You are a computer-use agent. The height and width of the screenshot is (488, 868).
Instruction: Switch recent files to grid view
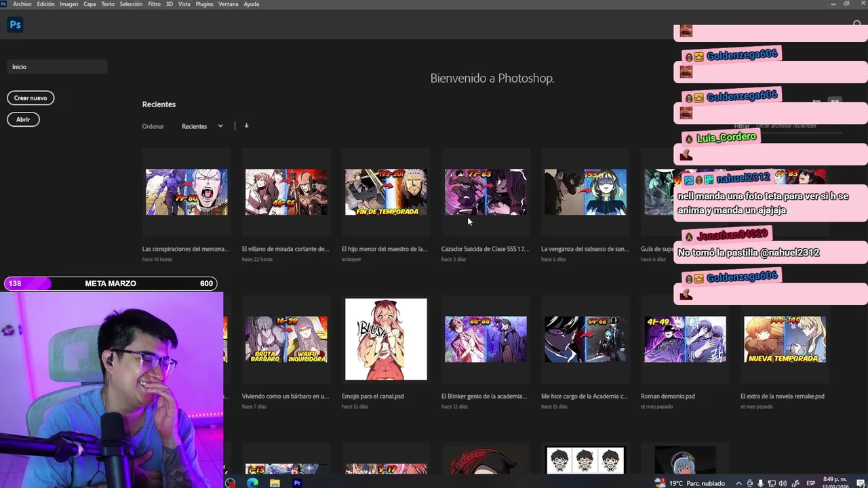tap(835, 101)
